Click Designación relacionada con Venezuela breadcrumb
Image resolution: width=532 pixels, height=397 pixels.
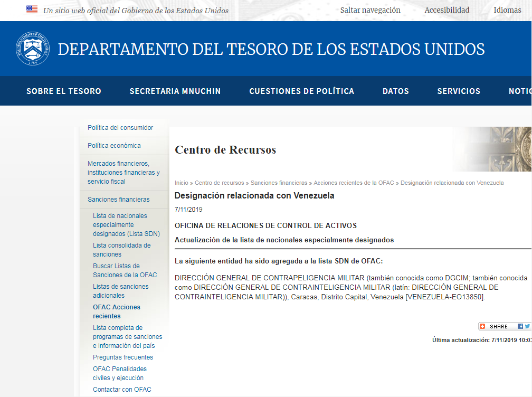[x=452, y=183]
